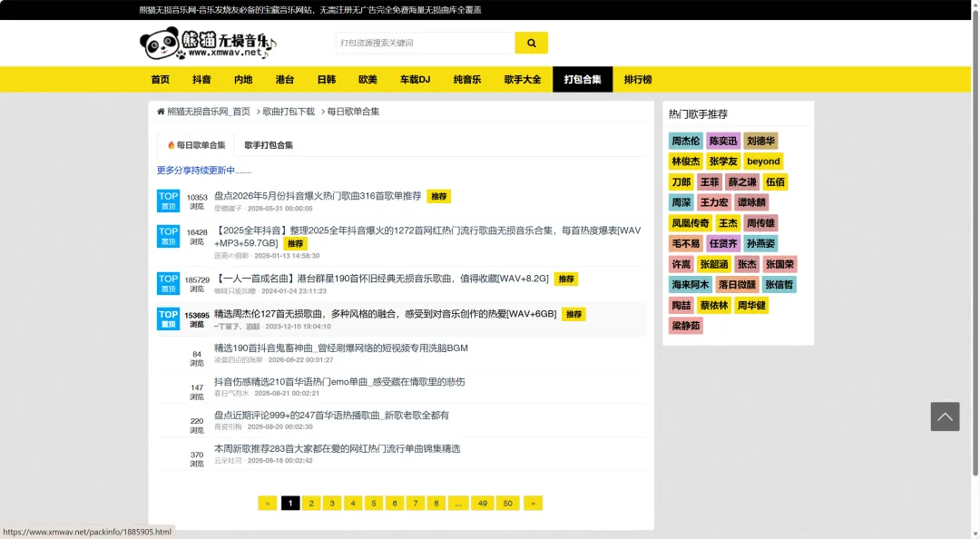Select singer tag 王菲
The width and height of the screenshot is (980, 539).
pyautogui.click(x=710, y=182)
